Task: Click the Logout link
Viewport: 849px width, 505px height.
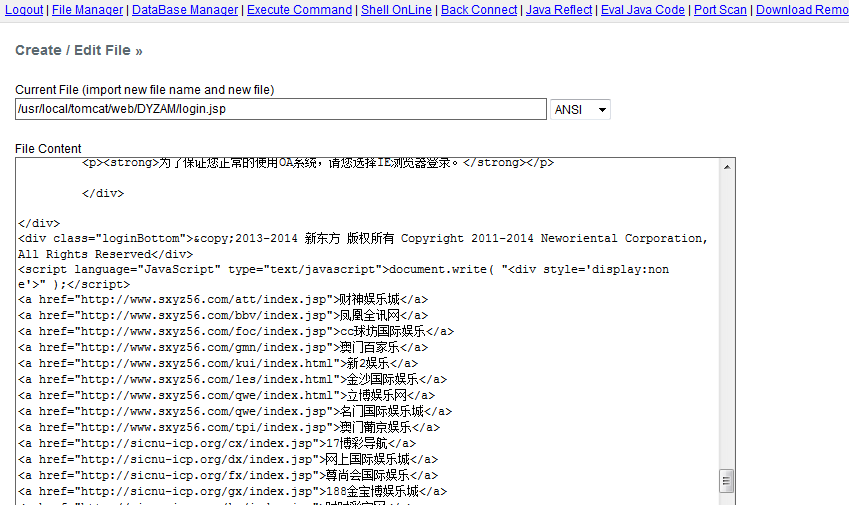Action: click(x=24, y=10)
